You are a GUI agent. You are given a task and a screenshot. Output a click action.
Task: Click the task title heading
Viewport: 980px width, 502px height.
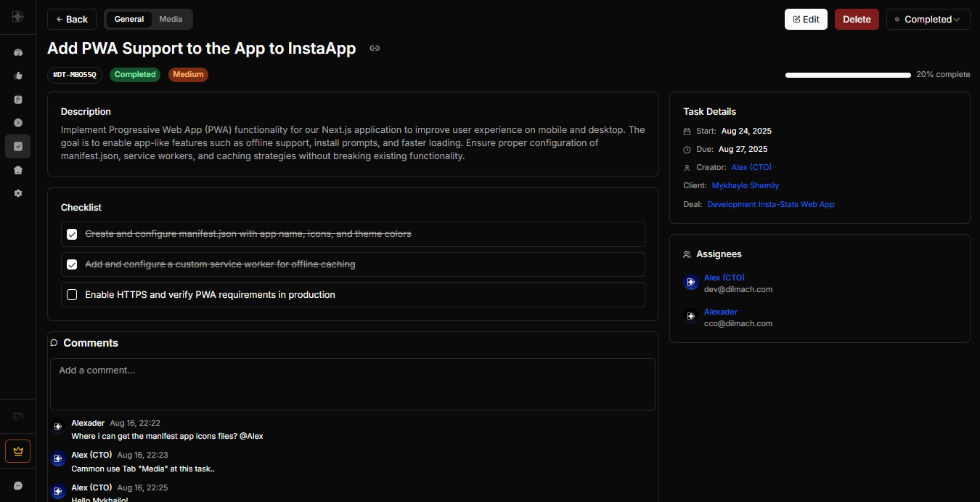coord(202,49)
